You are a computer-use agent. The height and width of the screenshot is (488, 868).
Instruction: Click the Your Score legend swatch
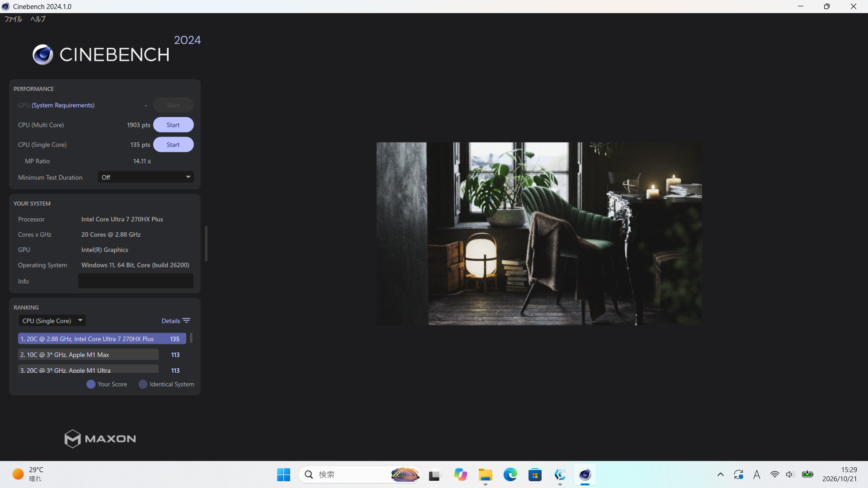tap(91, 384)
